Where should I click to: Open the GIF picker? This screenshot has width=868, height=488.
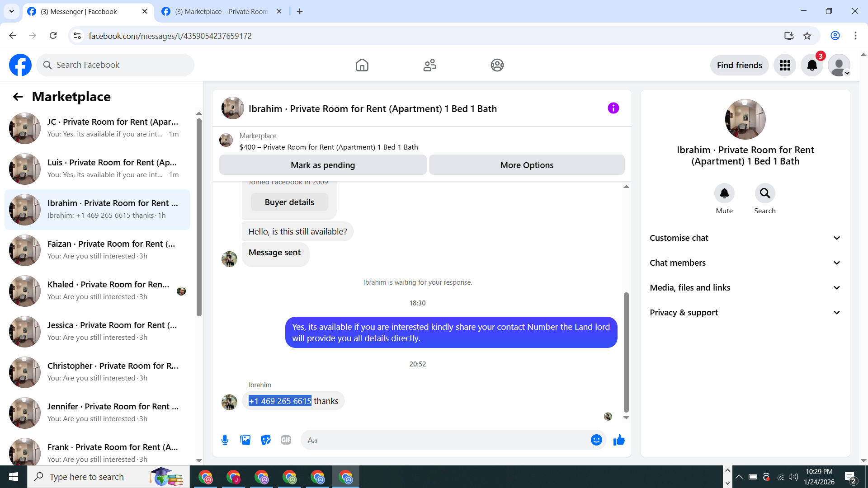coord(286,440)
